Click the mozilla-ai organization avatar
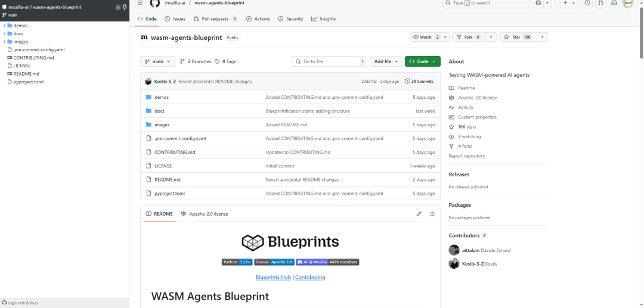The width and height of the screenshot is (644, 308). [144, 38]
